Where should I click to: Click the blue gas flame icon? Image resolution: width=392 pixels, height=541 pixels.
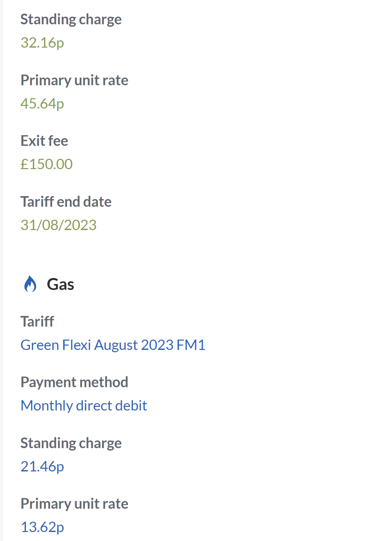pos(30,284)
